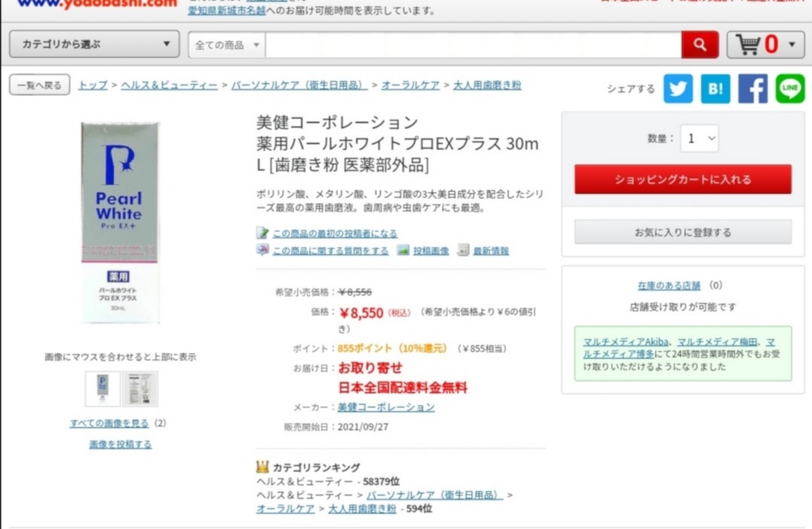Open the 大人用歯磨き粉 breadcrumb link

click(487, 85)
